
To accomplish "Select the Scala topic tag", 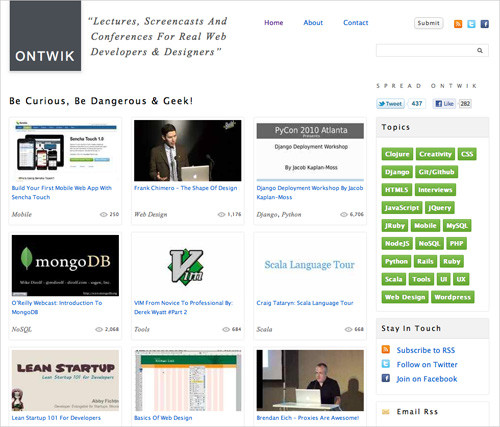I will point(394,279).
